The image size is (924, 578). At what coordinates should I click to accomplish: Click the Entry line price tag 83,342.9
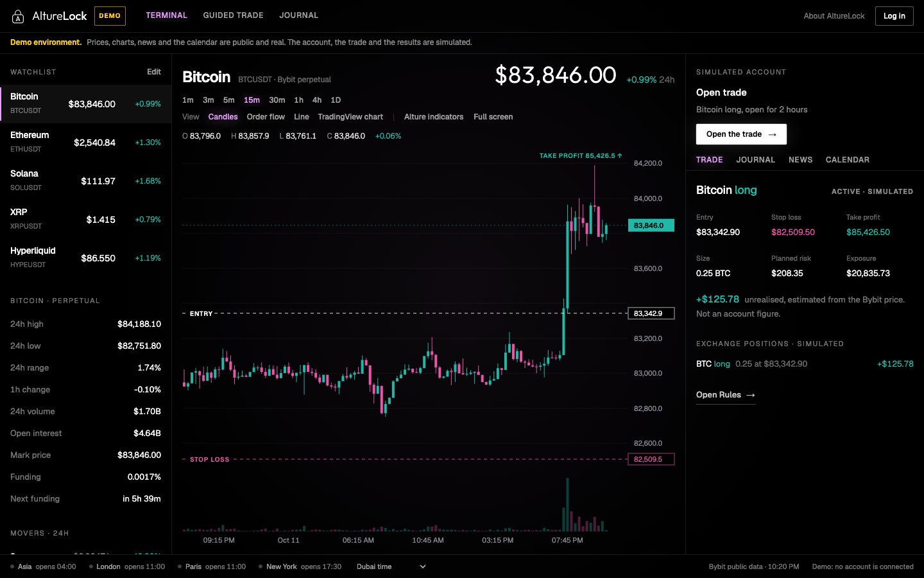(651, 313)
